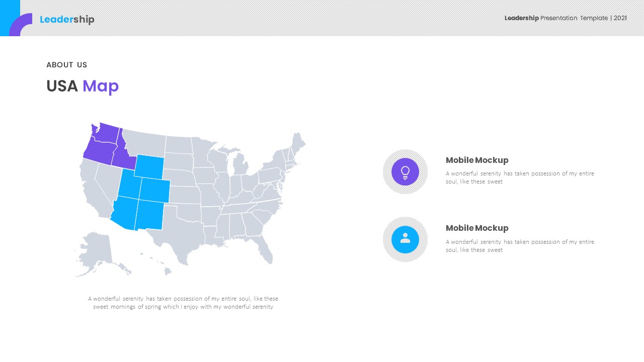Click the caption paragraph below the map
This screenshot has width=644, height=362.
[183, 303]
